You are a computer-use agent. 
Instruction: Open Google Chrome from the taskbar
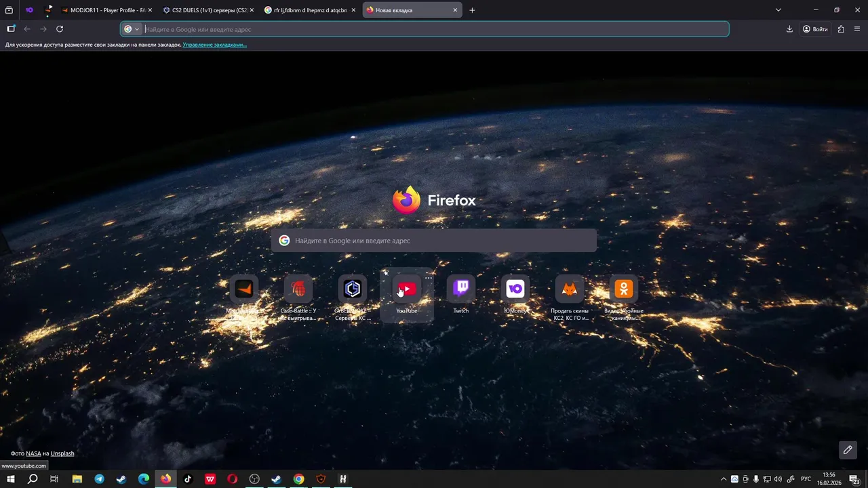(x=299, y=479)
